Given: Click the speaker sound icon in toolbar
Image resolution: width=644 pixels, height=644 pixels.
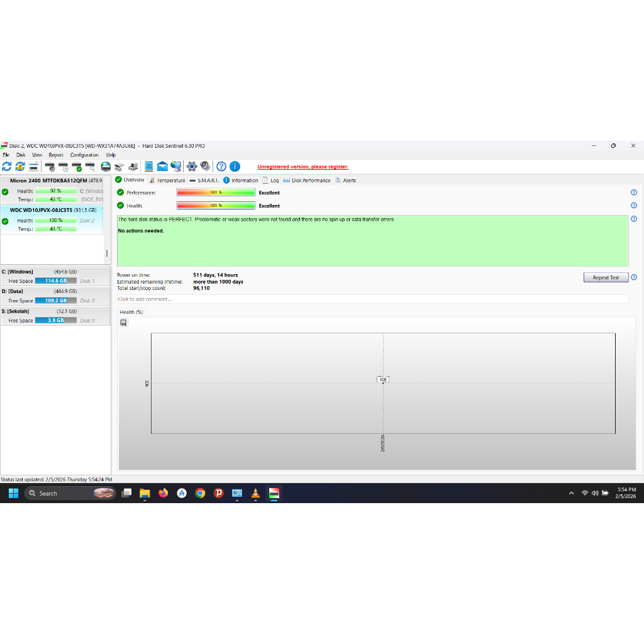Looking at the screenshot, I should [x=205, y=167].
